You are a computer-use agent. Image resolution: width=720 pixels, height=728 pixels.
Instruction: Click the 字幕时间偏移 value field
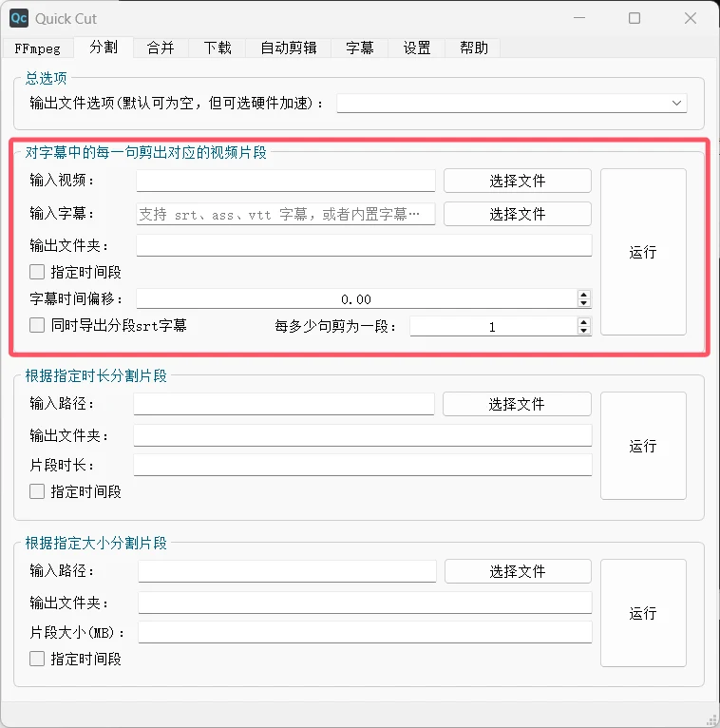click(x=356, y=299)
